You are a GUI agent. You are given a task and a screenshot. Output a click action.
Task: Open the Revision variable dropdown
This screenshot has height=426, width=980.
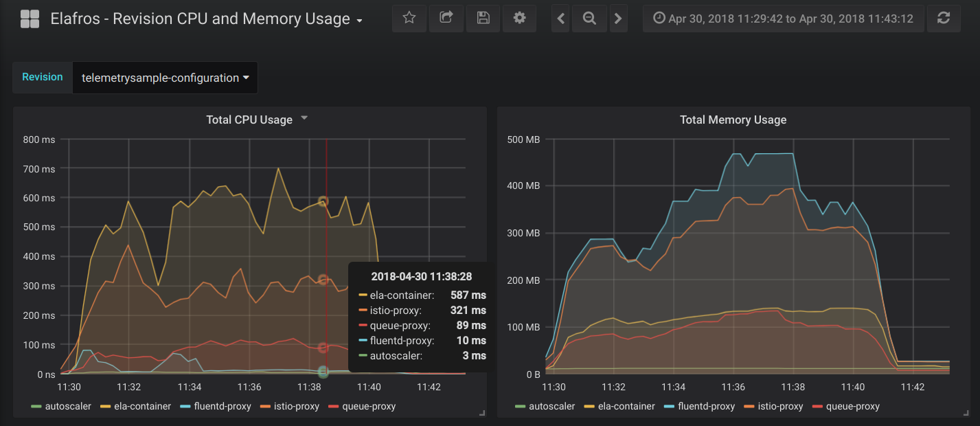(x=165, y=78)
